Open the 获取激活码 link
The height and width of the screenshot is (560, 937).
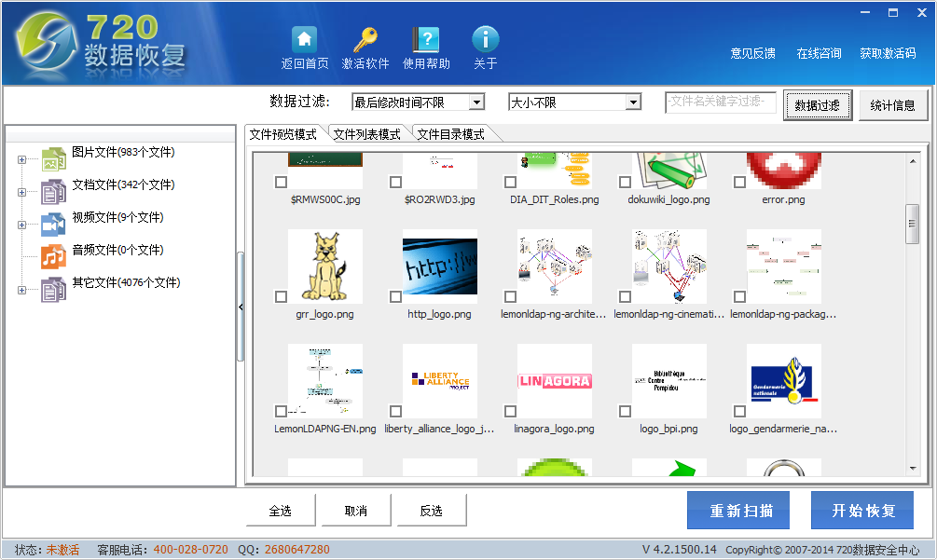pos(888,53)
